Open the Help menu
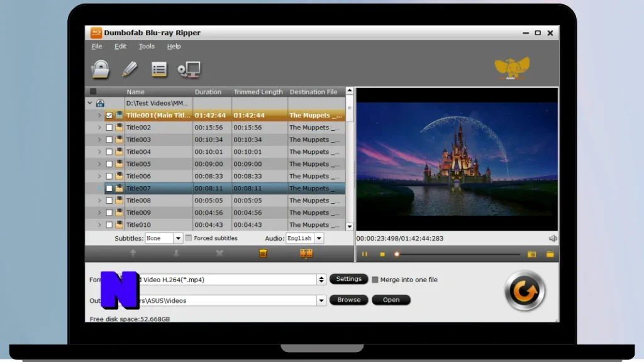 click(174, 47)
